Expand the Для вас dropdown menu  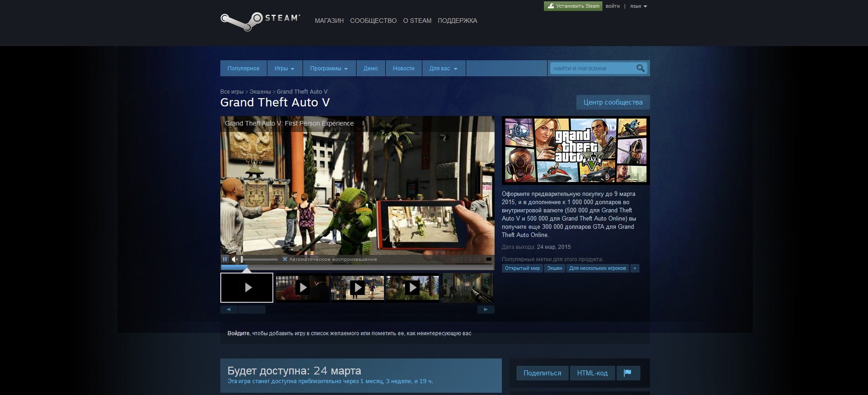pyautogui.click(x=443, y=68)
